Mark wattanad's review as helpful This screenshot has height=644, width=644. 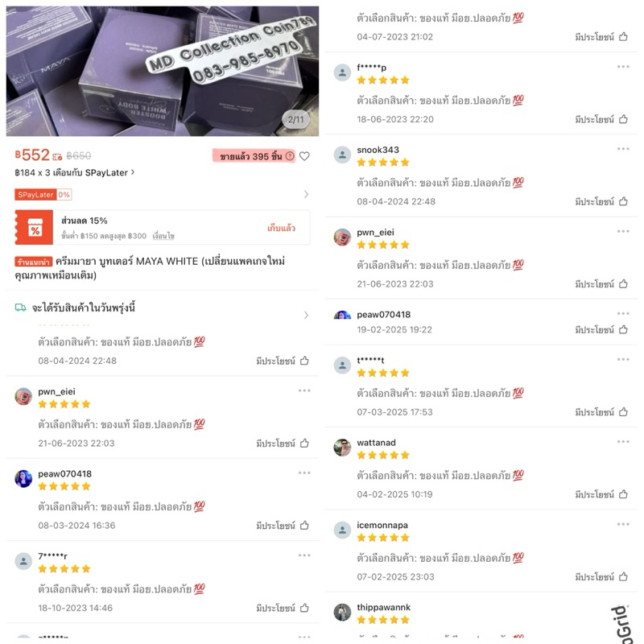pos(623,494)
